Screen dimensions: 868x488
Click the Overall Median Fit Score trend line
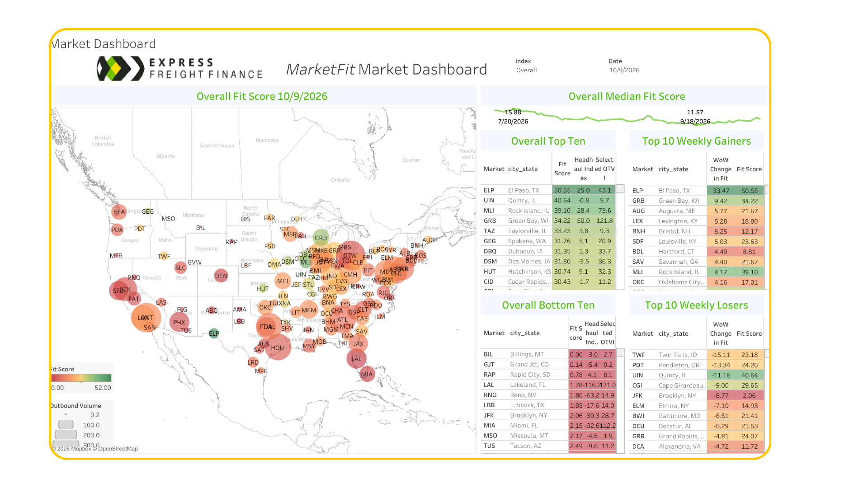627,117
